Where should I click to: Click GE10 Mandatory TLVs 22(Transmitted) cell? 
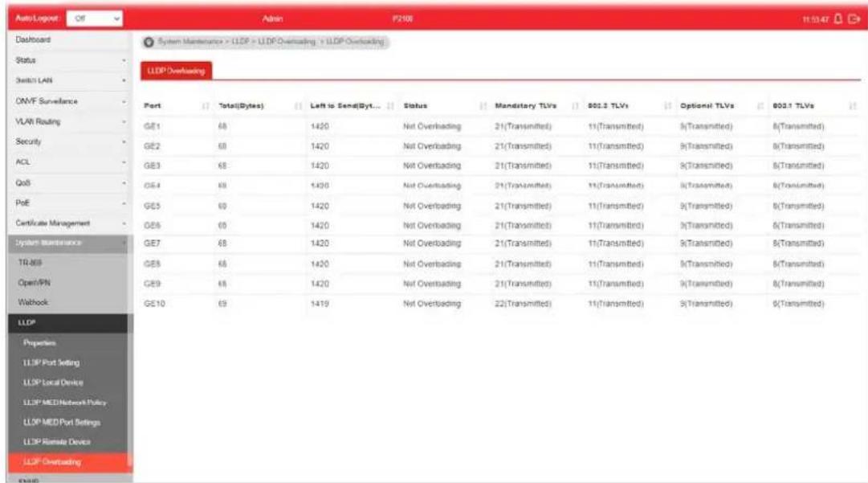tap(523, 304)
